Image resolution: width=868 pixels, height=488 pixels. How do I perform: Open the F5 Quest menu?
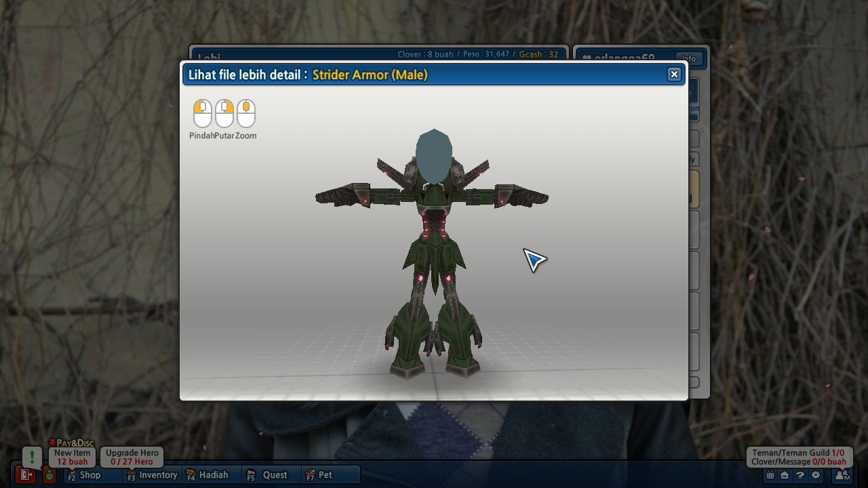click(x=268, y=475)
